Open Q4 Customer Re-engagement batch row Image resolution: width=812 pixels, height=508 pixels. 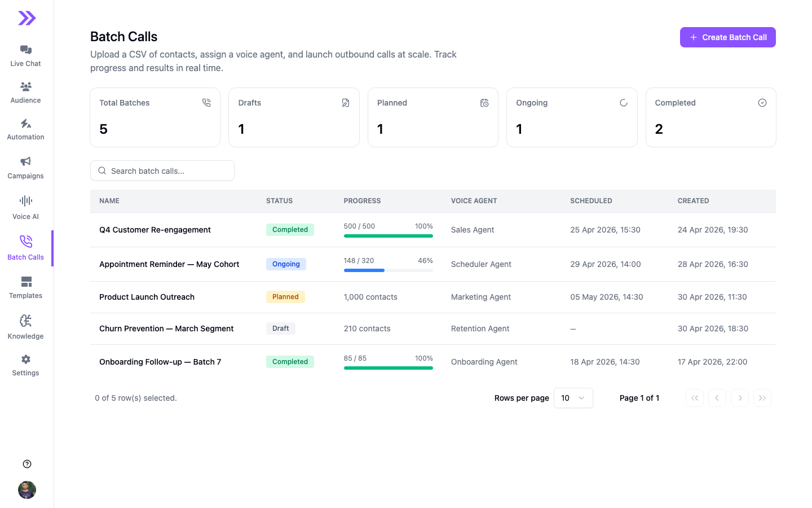click(433, 230)
